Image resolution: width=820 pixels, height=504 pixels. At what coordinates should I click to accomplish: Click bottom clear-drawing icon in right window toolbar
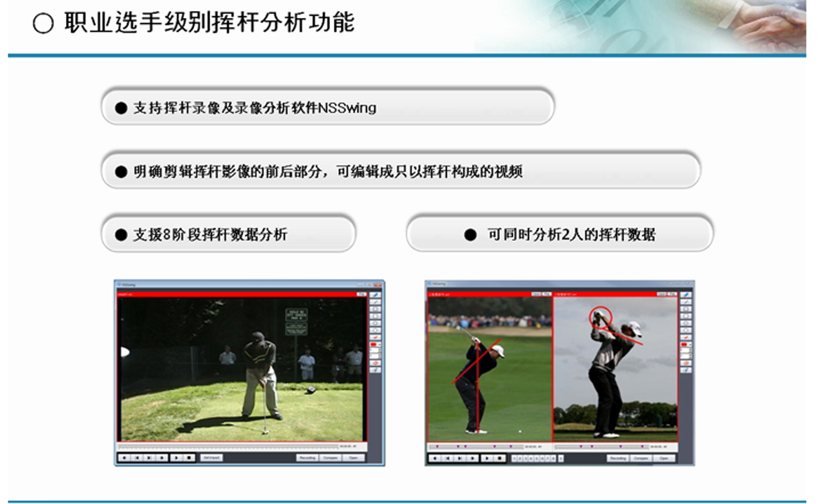click(x=686, y=370)
